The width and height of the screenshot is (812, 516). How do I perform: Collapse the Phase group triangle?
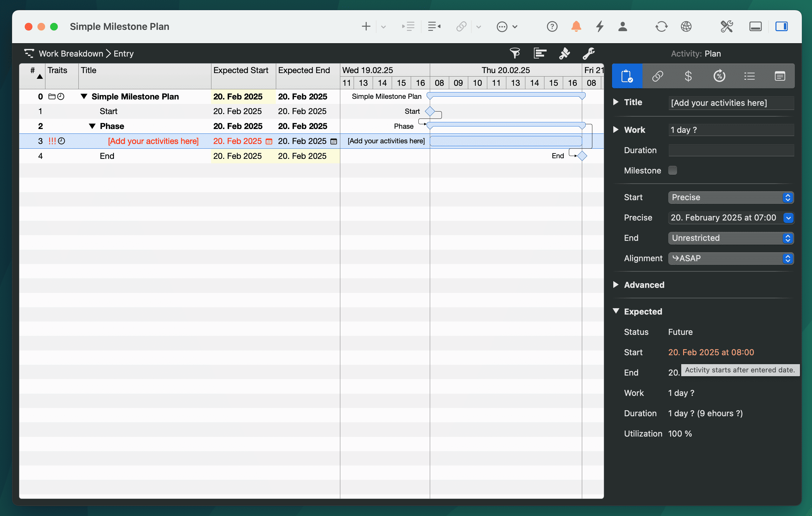(x=92, y=126)
